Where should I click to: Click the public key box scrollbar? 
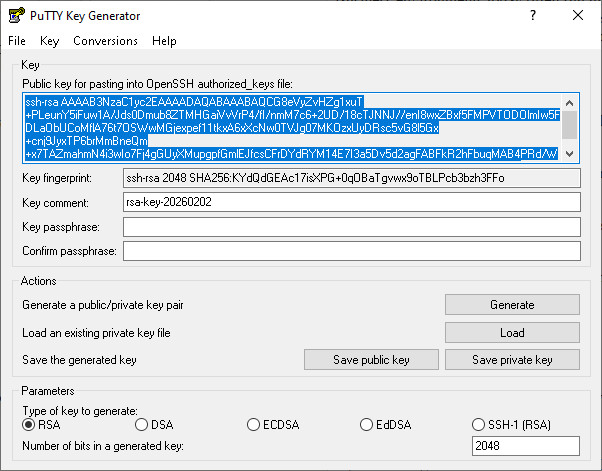[x=570, y=127]
